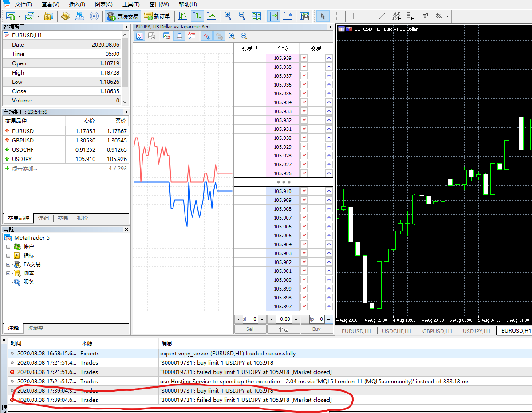This screenshot has height=413, width=532.
Task: Select 服务 services in navigator
Action: point(28,282)
